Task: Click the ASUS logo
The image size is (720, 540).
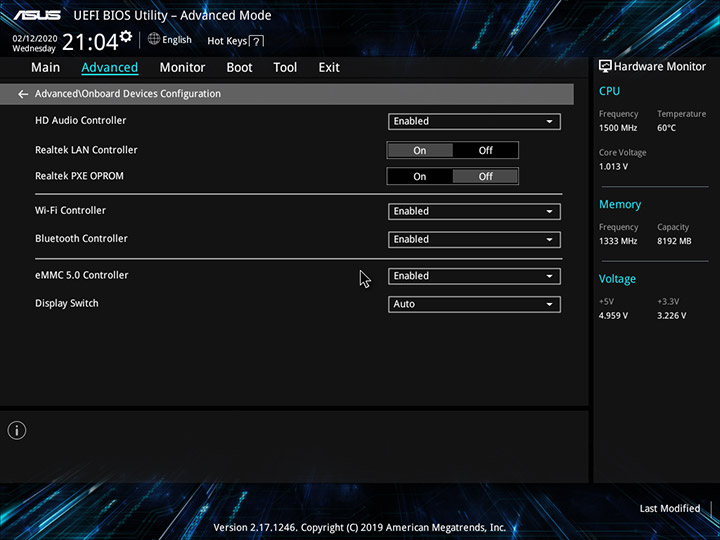Action: coord(37,15)
